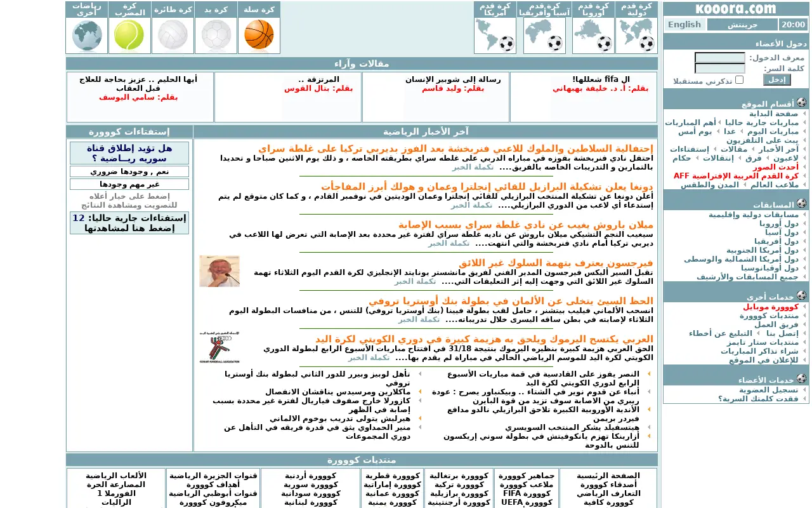
Task: Open كرة القدم العربية الإفتراضية AFF link
Action: (736, 176)
